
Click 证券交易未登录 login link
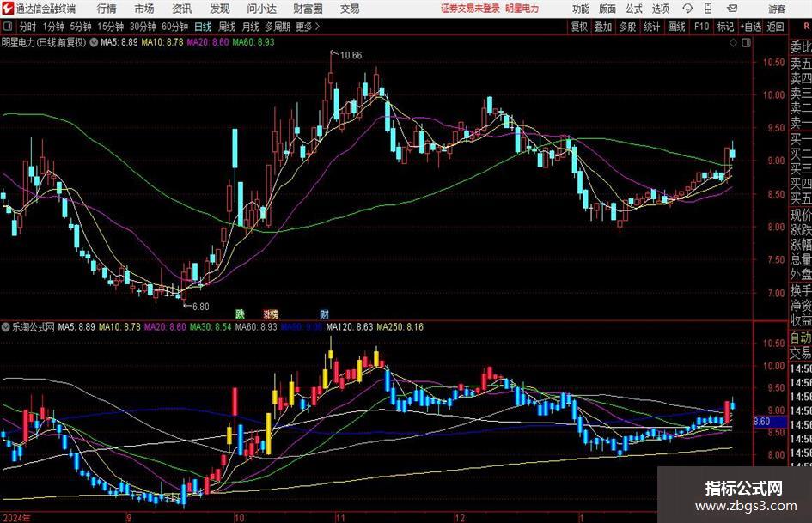tap(470, 9)
